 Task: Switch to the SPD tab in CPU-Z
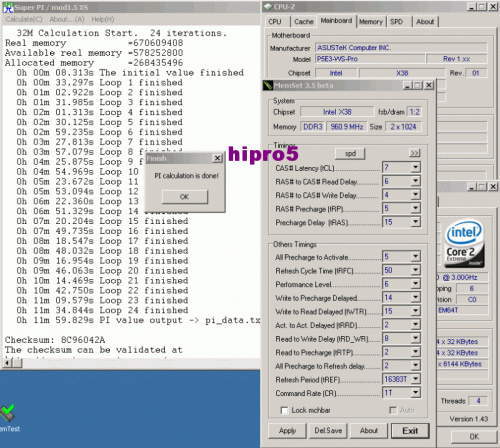[x=396, y=22]
